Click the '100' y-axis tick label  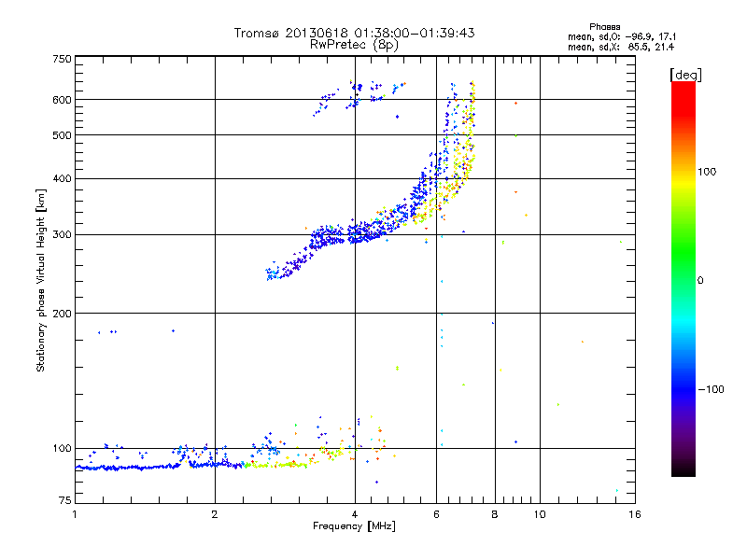click(x=63, y=448)
